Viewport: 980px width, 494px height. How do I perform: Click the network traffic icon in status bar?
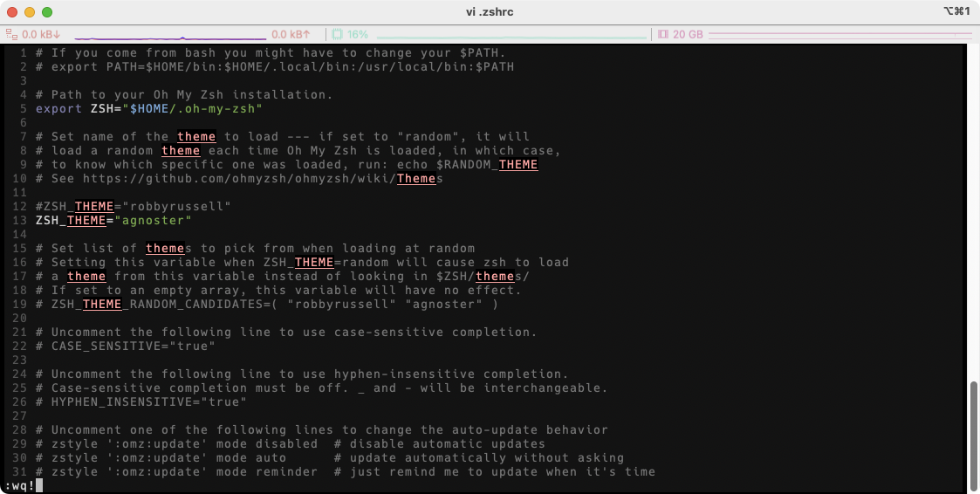pyautogui.click(x=12, y=34)
